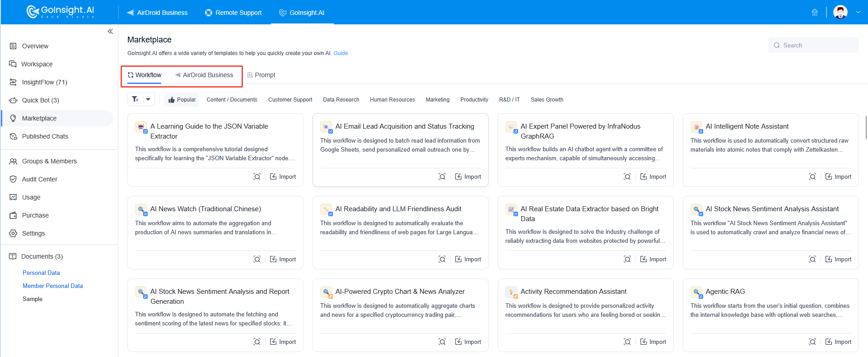This screenshot has height=357, width=868.
Task: Select GoInsight.AI in the top navigation
Action: pyautogui.click(x=302, y=13)
